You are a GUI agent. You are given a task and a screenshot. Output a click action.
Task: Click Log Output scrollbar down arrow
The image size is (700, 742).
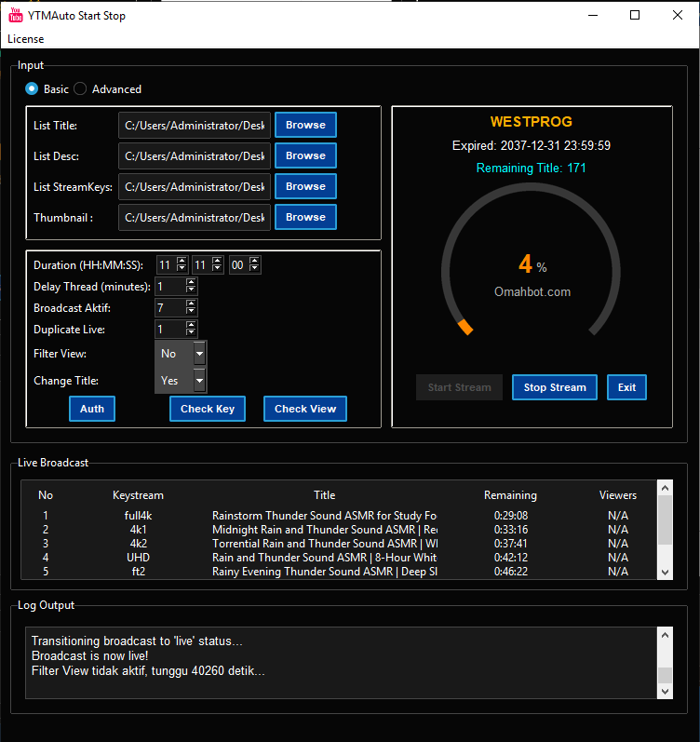tap(665, 692)
